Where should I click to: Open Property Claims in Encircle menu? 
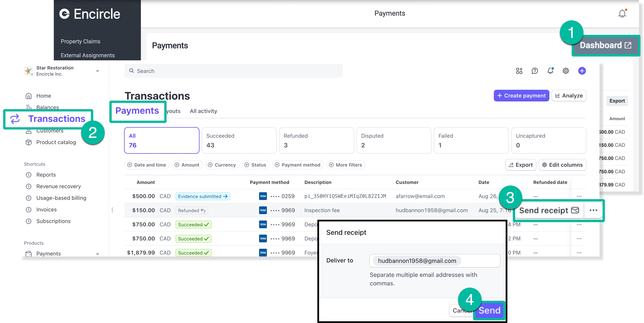[80, 41]
